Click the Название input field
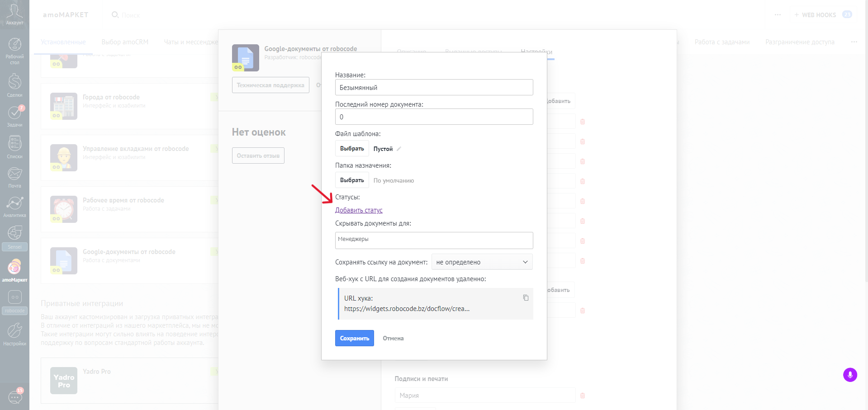 [434, 87]
